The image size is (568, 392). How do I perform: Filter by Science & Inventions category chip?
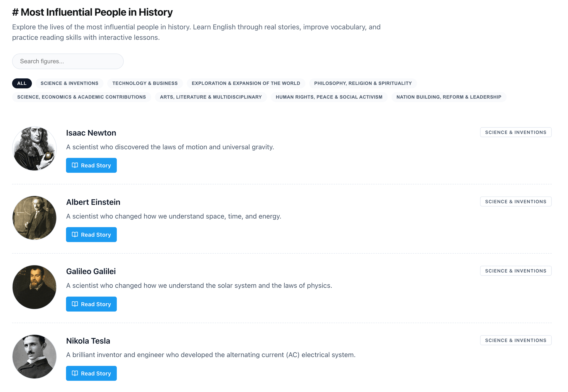(x=70, y=83)
